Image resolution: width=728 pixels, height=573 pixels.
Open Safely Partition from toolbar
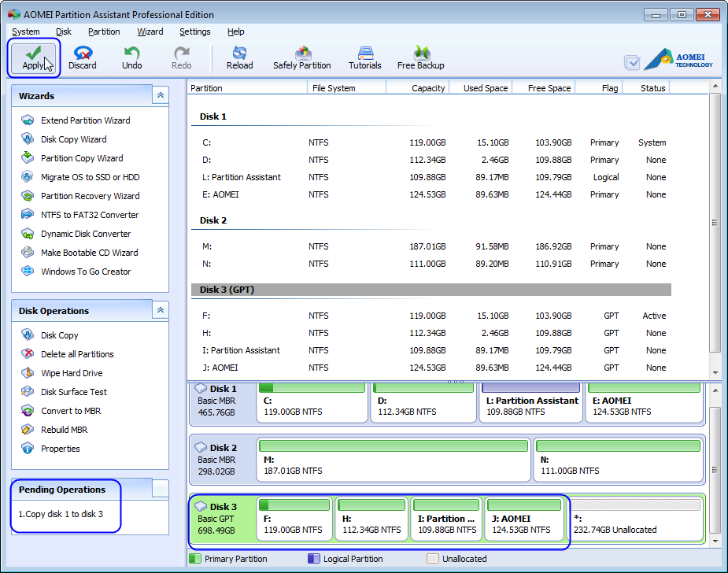[x=301, y=57]
